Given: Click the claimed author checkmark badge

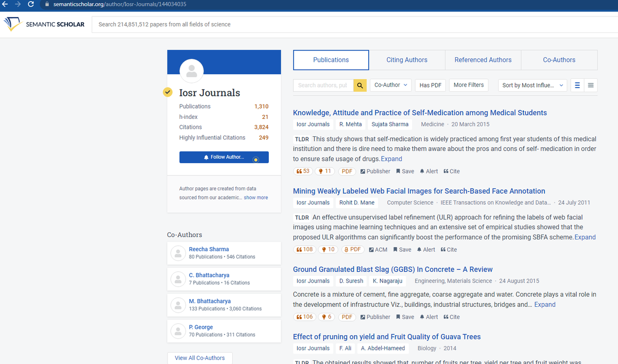Looking at the screenshot, I should click(168, 92).
